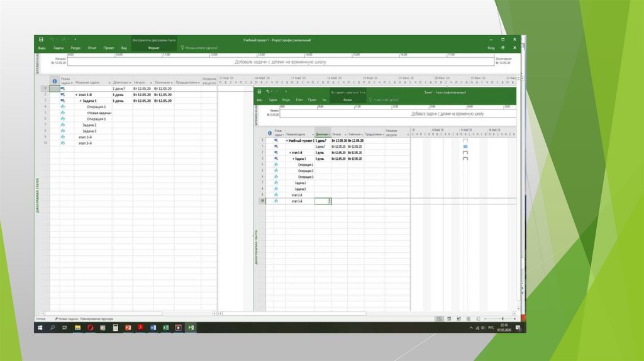Screen dimensions: 644x361
Task: Switch to PowerPoint on the taskbar
Action: (128, 327)
